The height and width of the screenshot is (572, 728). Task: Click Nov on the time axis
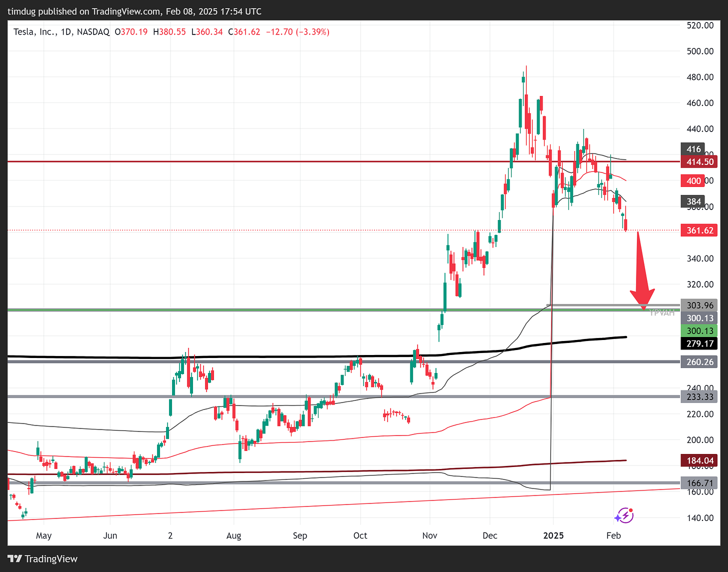pos(430,535)
